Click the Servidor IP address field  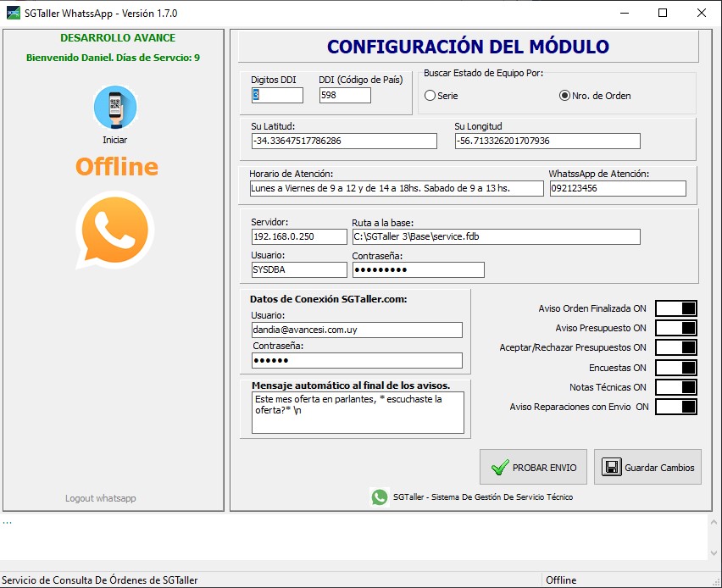(299, 236)
